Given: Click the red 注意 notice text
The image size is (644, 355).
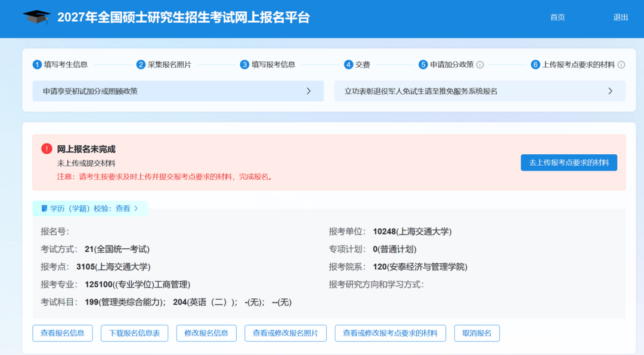Looking at the screenshot, I should pyautogui.click(x=166, y=177).
